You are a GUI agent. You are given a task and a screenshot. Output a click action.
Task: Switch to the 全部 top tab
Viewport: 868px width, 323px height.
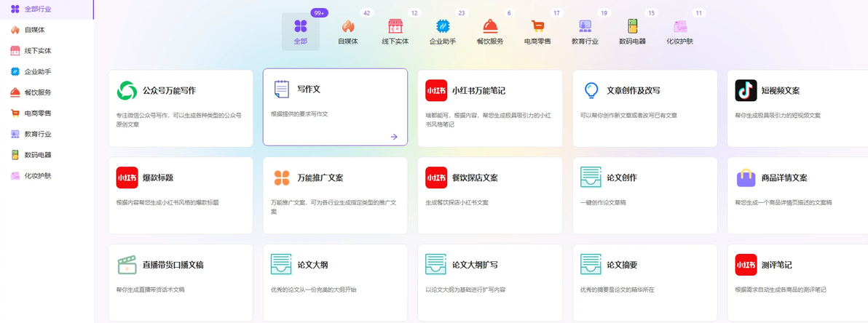[301, 31]
